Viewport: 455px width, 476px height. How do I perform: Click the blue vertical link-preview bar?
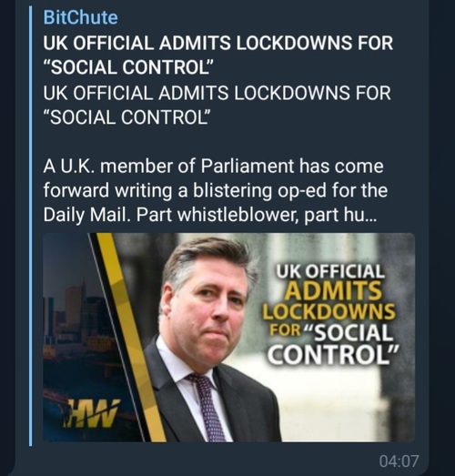tap(30, 226)
